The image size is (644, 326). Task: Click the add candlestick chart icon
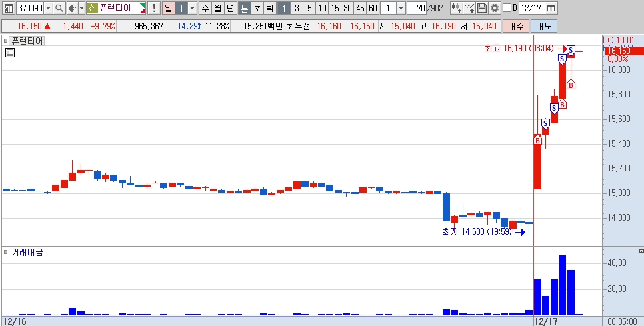pos(456,8)
